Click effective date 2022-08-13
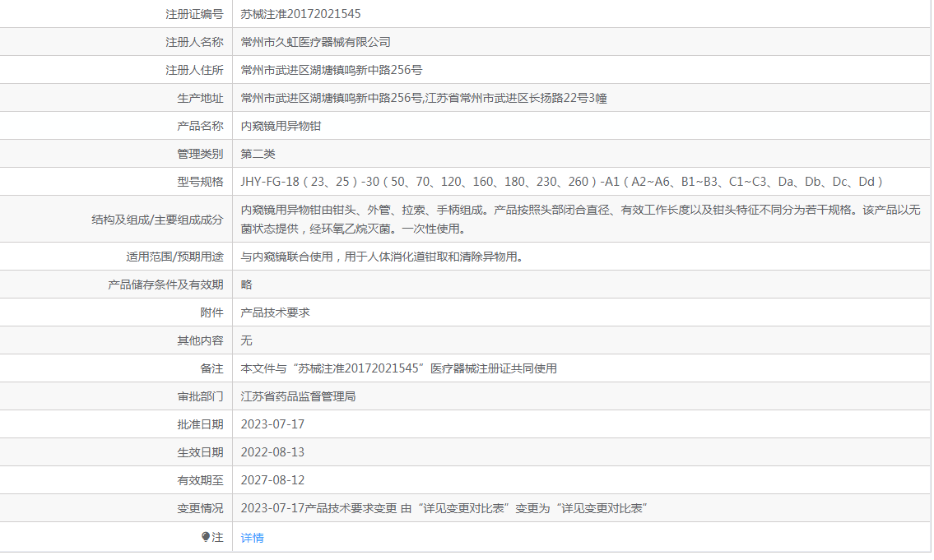The width and height of the screenshot is (934, 560). point(272,452)
